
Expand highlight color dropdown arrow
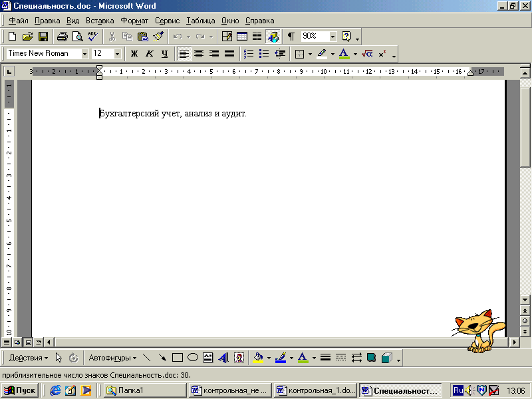click(x=332, y=54)
